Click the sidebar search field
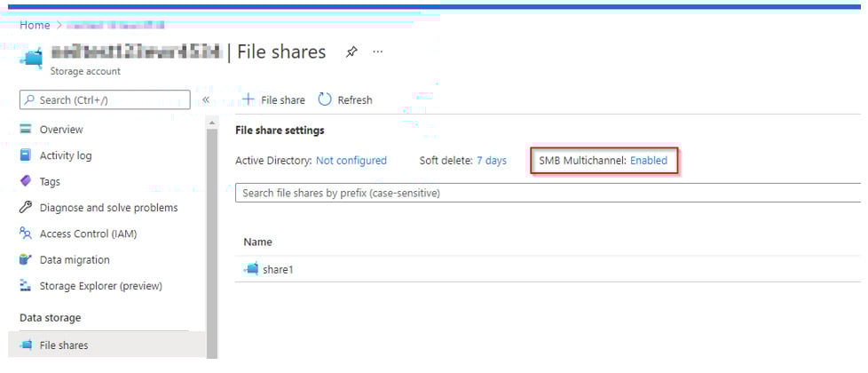The image size is (868, 373). (106, 99)
